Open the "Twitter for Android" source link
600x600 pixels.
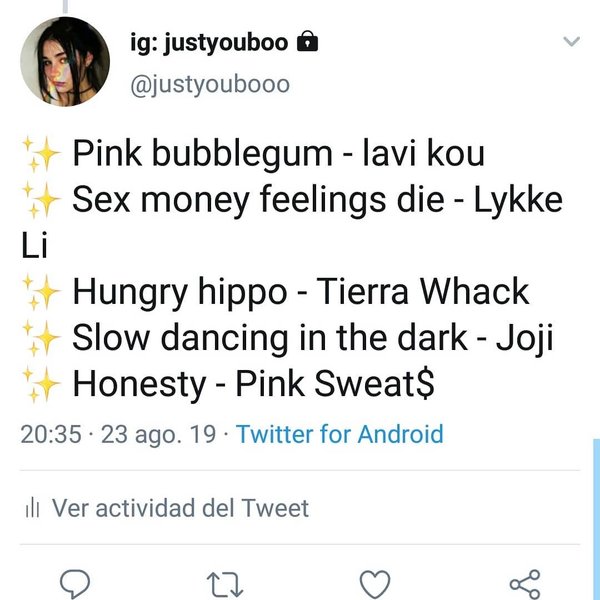(339, 435)
